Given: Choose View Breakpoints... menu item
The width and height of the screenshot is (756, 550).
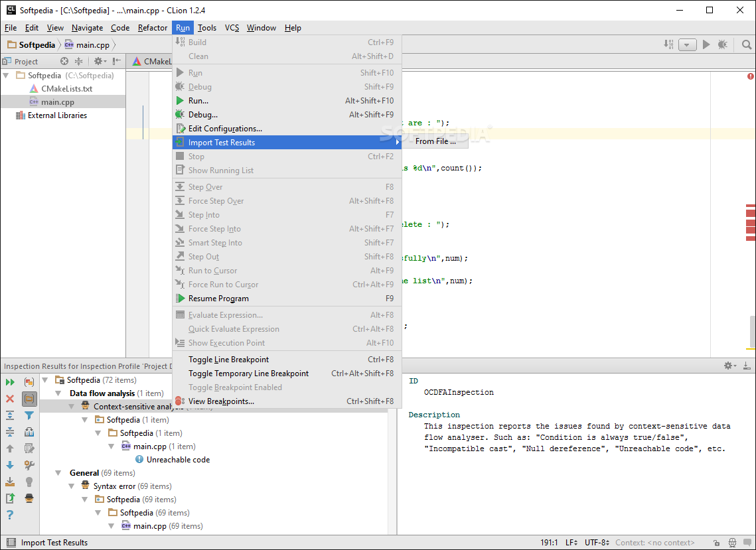Looking at the screenshot, I should click(x=287, y=401).
